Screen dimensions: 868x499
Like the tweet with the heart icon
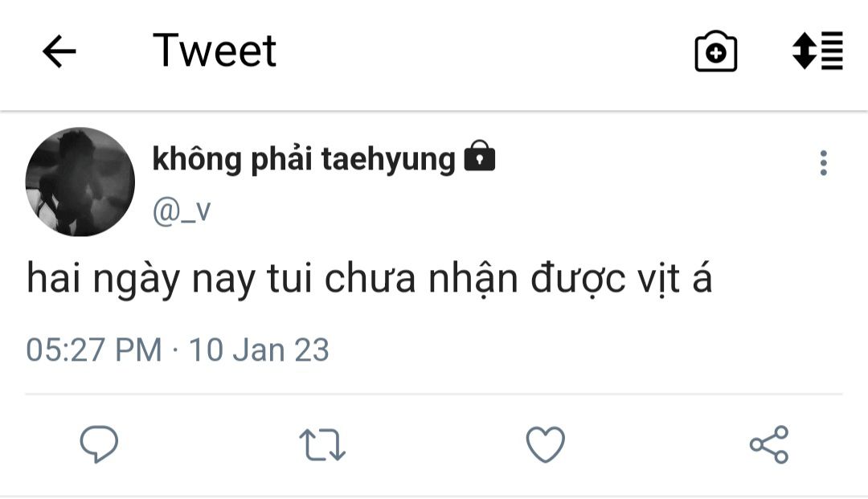[545, 444]
